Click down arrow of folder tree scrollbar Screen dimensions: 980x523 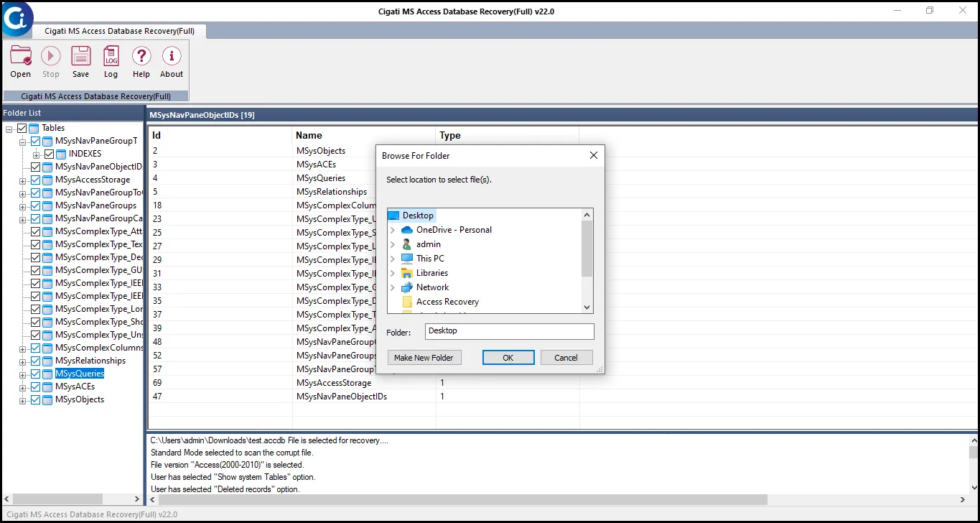[587, 307]
